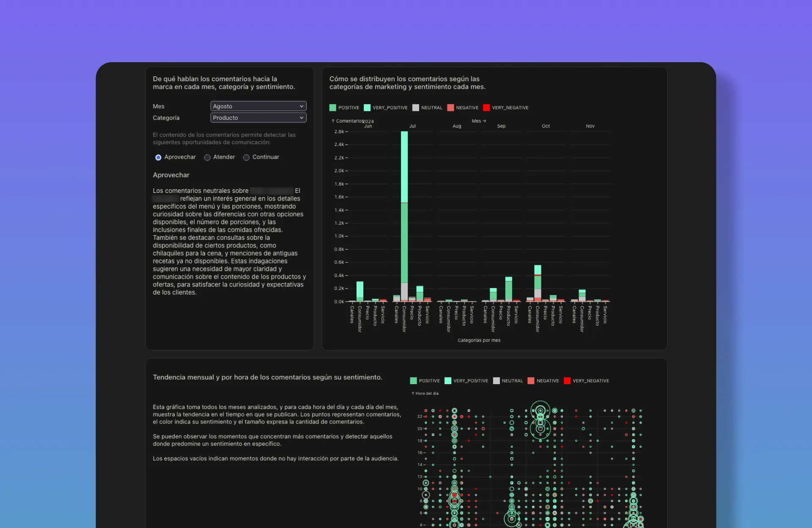Click the October Consumidor bar

(x=538, y=283)
